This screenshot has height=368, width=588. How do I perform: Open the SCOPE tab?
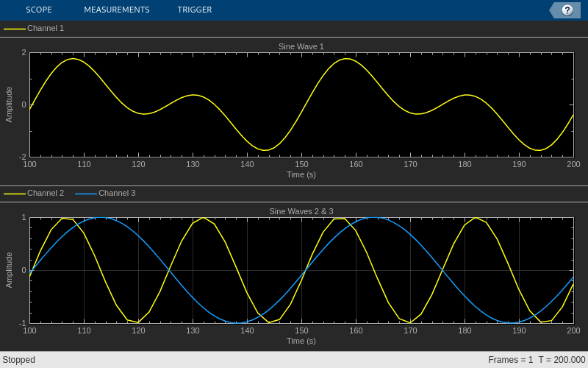pyautogui.click(x=39, y=10)
